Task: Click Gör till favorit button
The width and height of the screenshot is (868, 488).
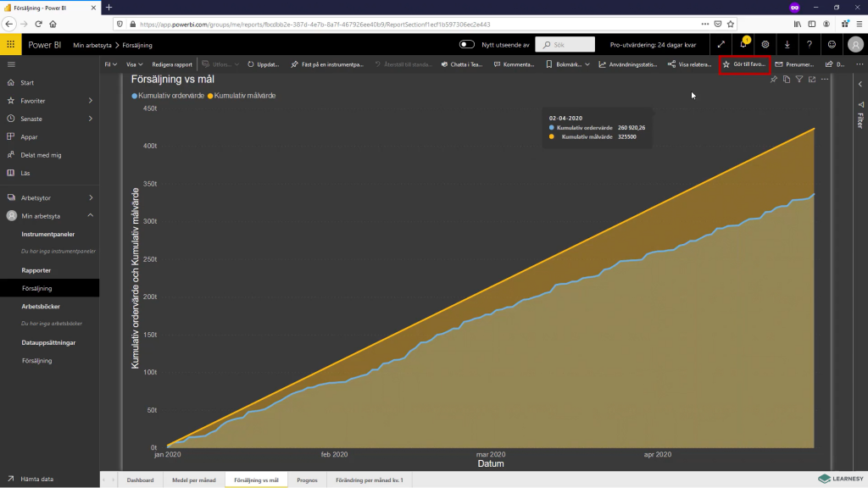Action: click(x=744, y=64)
